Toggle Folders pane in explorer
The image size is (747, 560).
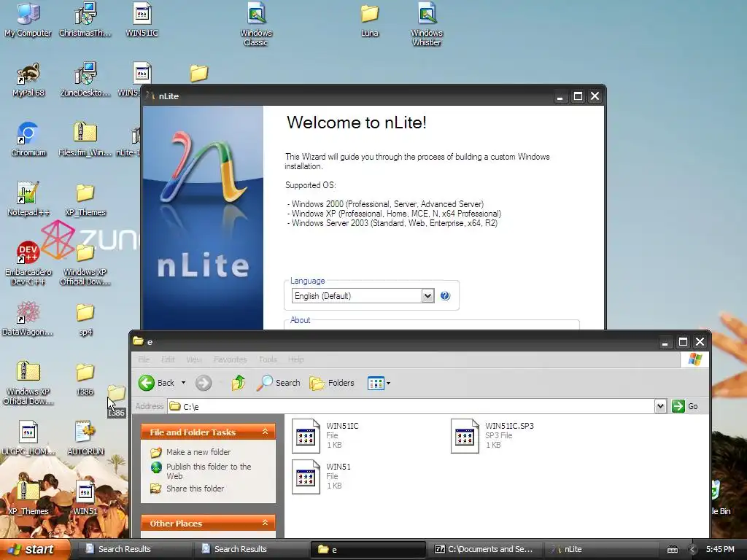tap(332, 383)
